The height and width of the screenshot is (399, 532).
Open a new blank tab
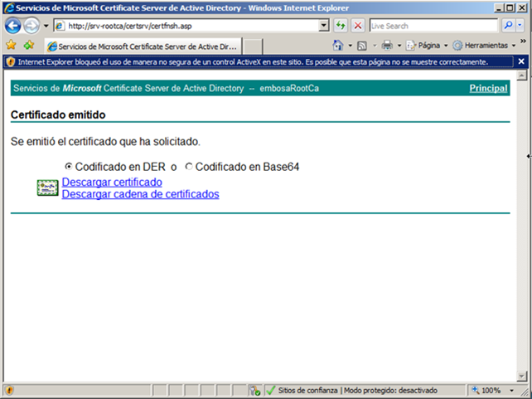coord(253,46)
